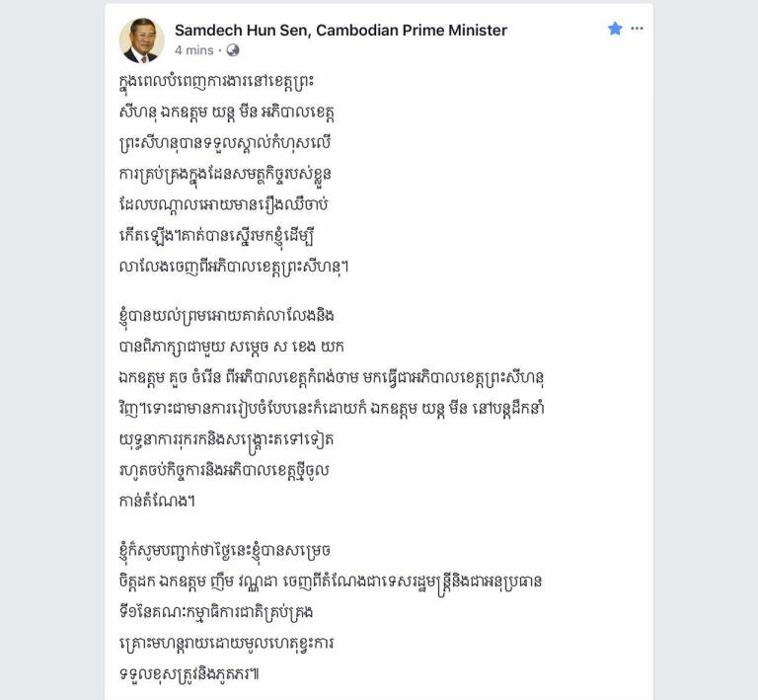758x700 pixels.
Task: Click the short line កាន់តំណែង។
Action: [157, 502]
